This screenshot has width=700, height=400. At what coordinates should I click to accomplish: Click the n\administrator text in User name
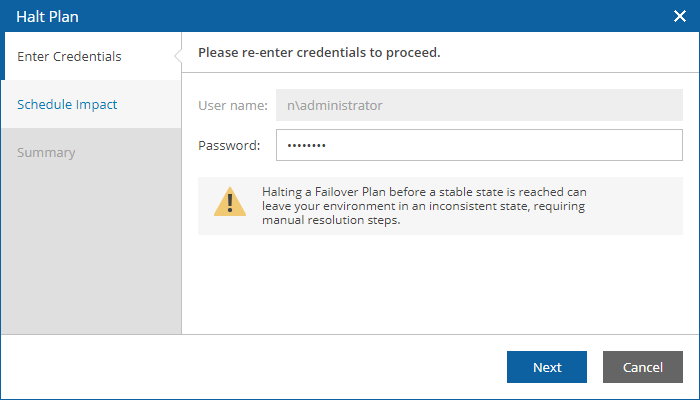click(334, 105)
